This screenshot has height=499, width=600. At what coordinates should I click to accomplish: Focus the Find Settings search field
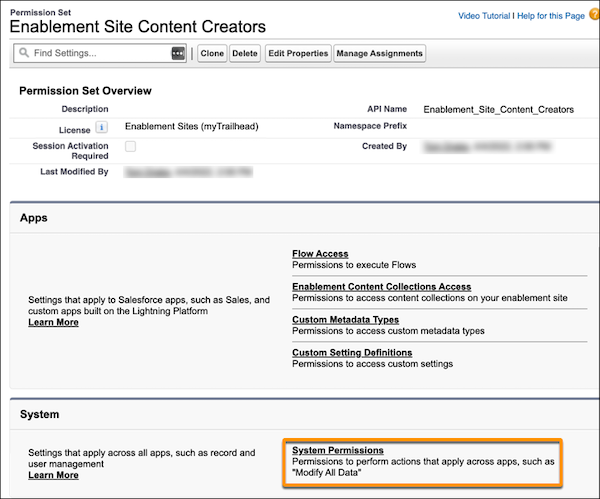[x=100, y=53]
